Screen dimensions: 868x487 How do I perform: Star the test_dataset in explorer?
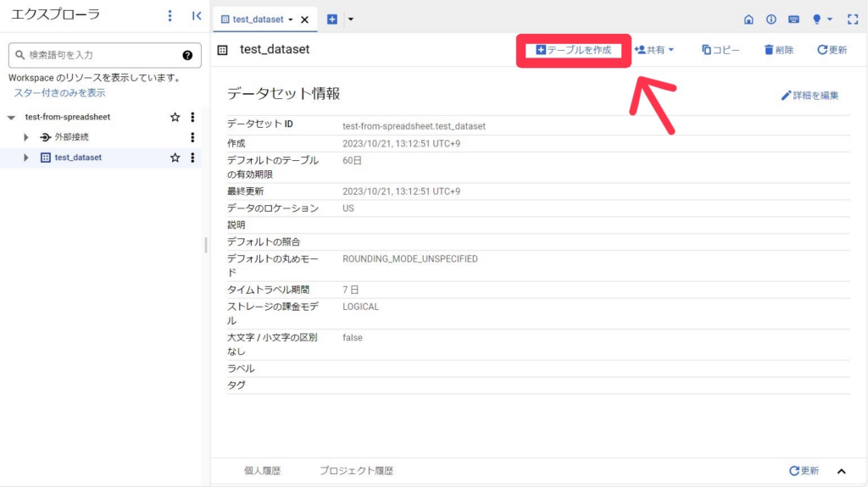(175, 158)
